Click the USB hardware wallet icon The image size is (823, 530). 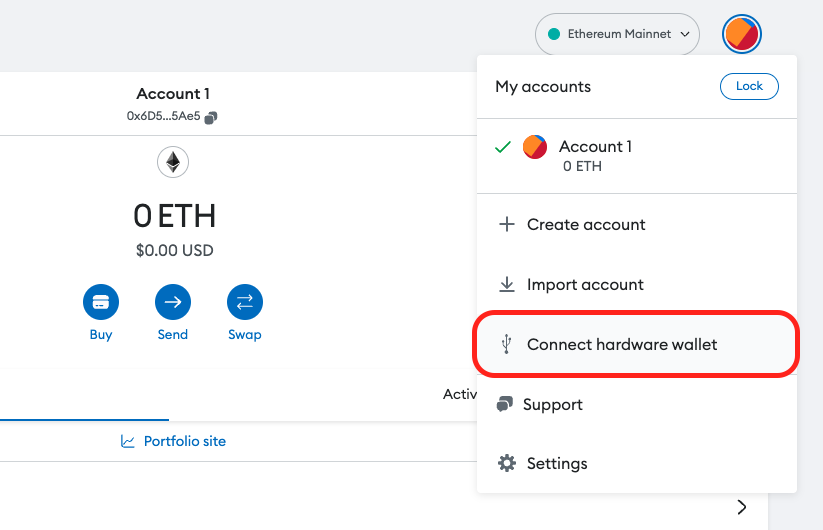coord(506,344)
